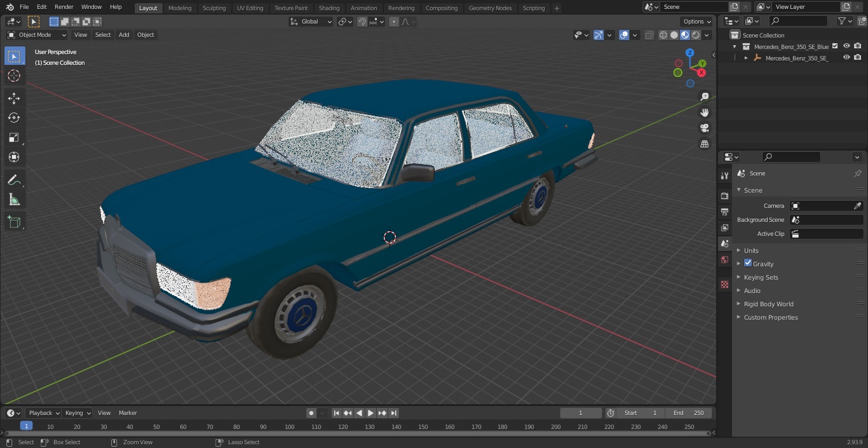Open the Render properties tab
The height and width of the screenshot is (448, 868).
point(724,196)
